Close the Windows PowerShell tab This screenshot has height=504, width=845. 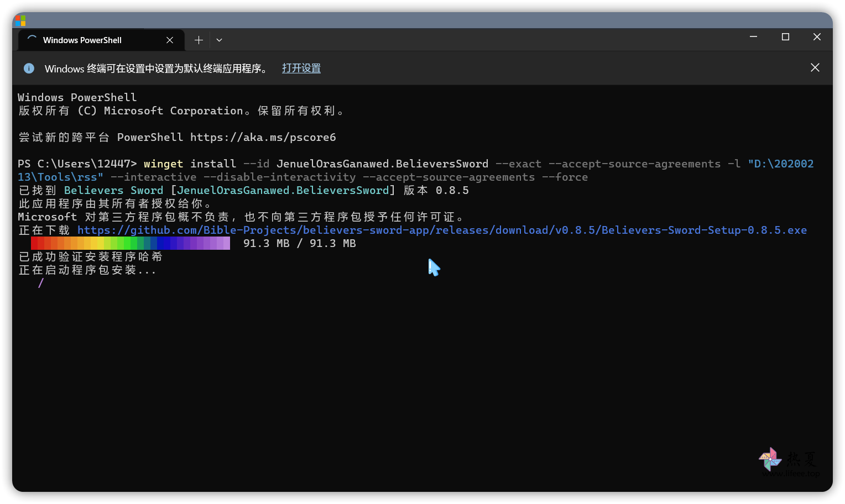tap(170, 40)
